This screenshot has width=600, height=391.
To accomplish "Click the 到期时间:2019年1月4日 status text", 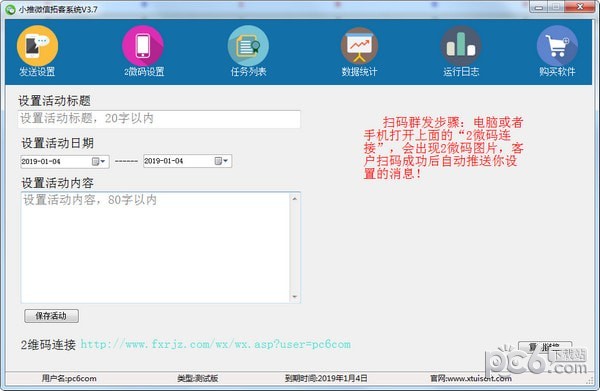I will (326, 379).
